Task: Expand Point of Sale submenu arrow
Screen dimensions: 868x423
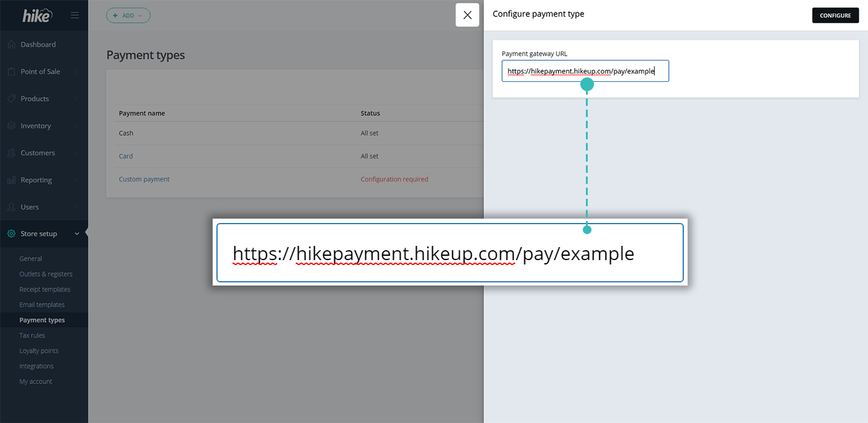Action: pos(76,72)
